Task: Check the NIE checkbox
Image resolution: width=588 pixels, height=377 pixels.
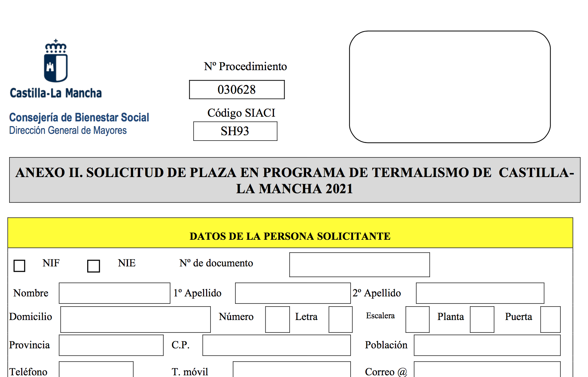Action: click(93, 266)
